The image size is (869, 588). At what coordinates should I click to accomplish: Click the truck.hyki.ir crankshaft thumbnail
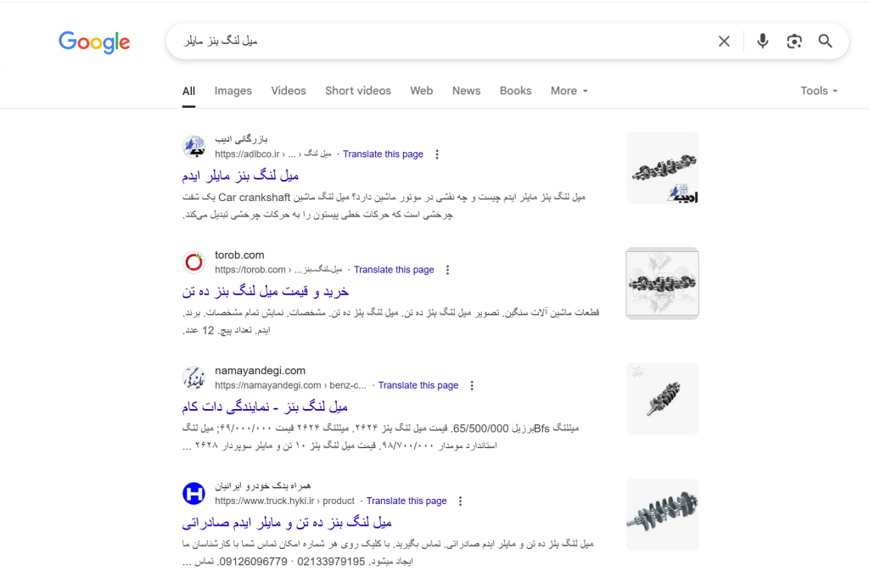point(662,514)
